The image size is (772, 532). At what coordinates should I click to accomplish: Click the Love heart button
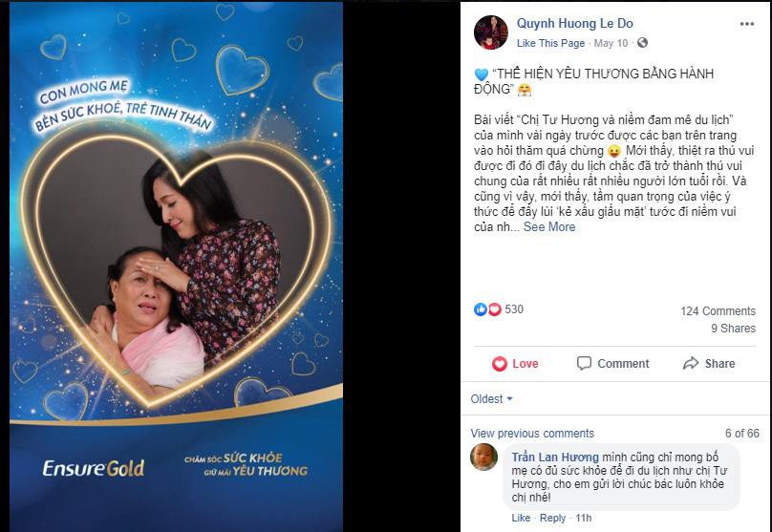(x=515, y=364)
